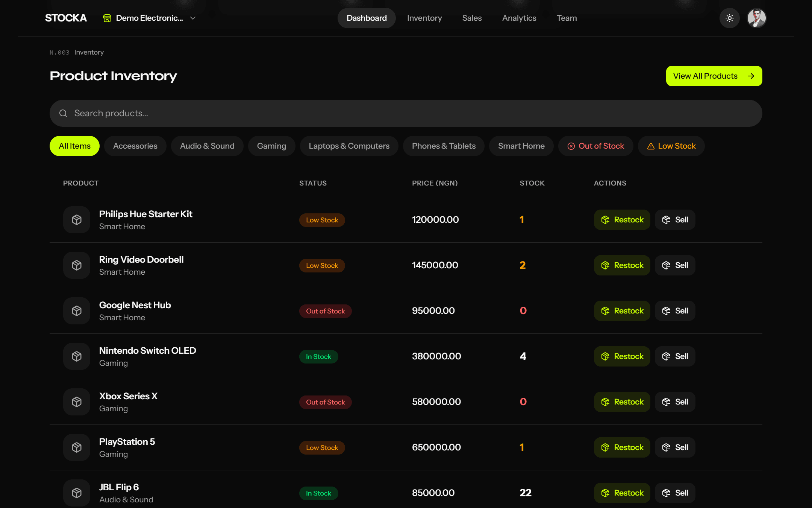Click the store icon beside Demo Electronic
Viewport: 812px width, 508px height.
click(x=107, y=18)
